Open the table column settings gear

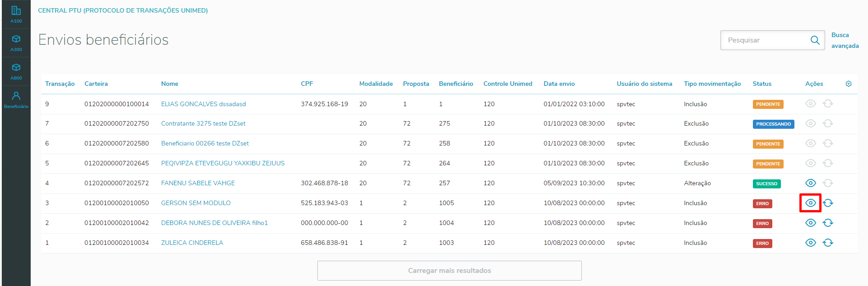coord(849,84)
